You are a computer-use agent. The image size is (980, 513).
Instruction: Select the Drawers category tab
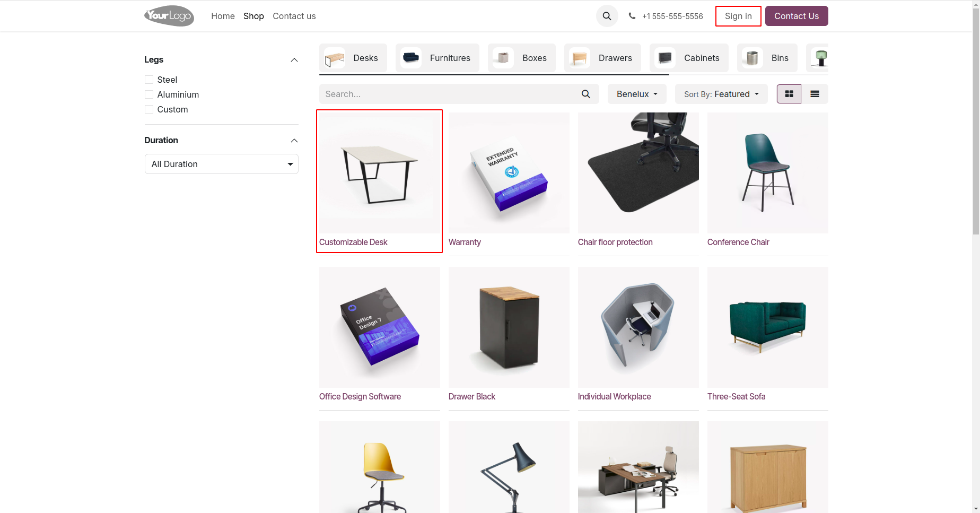coord(602,58)
